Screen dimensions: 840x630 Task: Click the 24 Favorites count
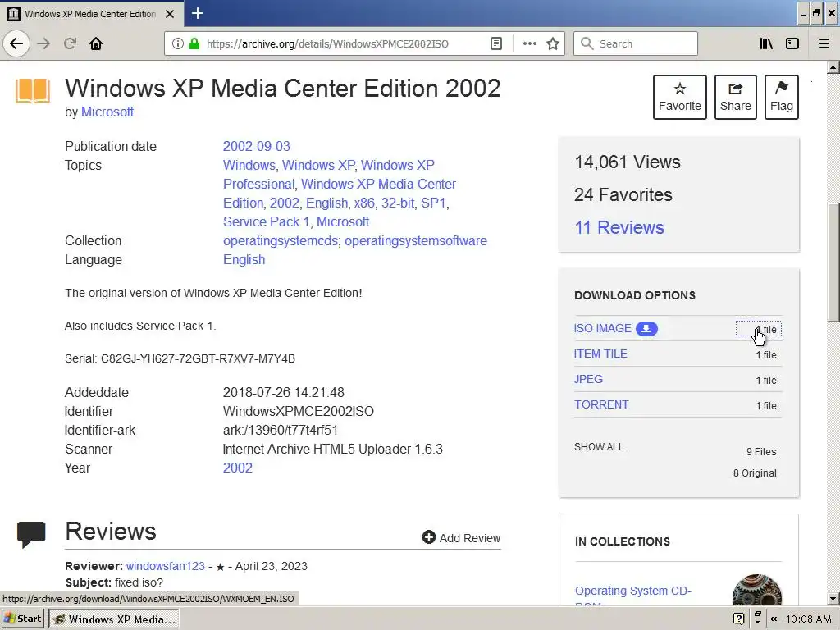tap(623, 194)
